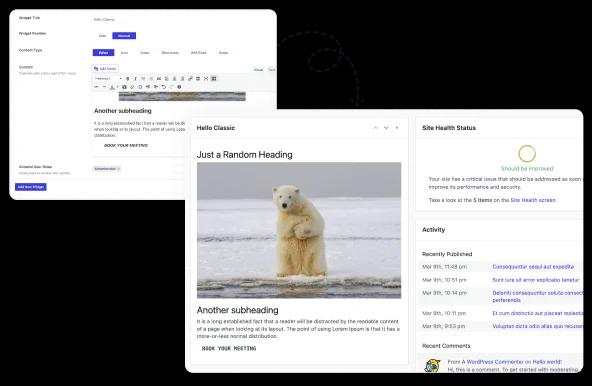Collapse the Hello Classic widget panel
Screen dimensions: 592x386
click(x=397, y=128)
